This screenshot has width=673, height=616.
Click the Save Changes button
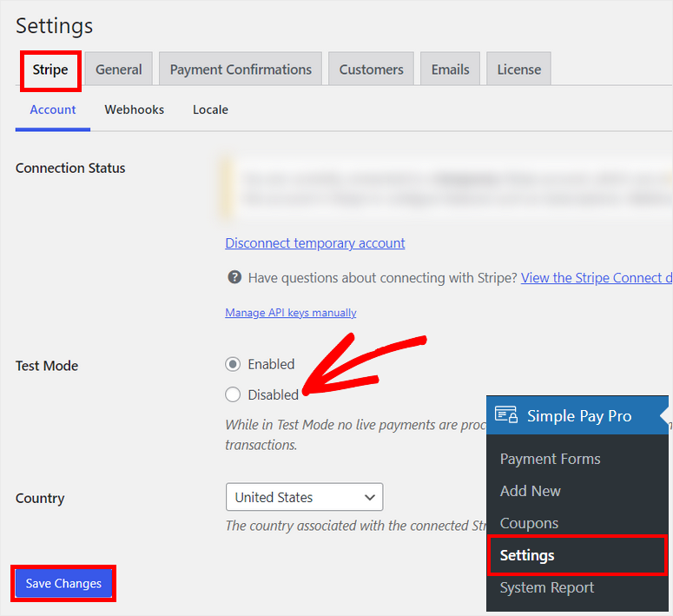tap(63, 583)
